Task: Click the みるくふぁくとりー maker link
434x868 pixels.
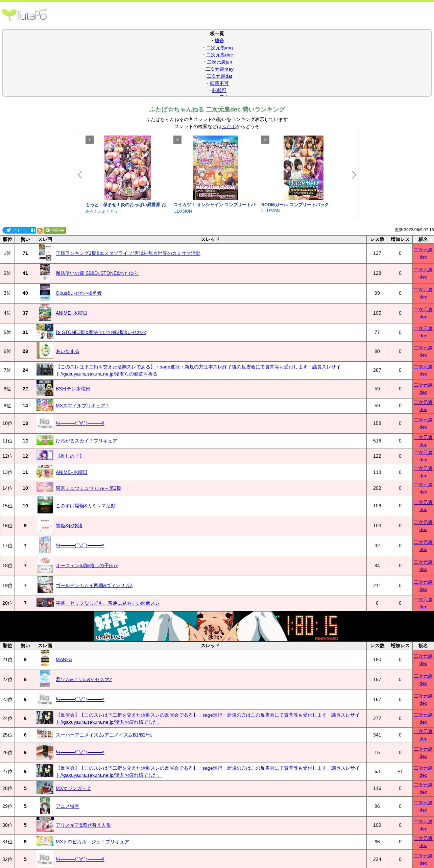Action: point(104,211)
